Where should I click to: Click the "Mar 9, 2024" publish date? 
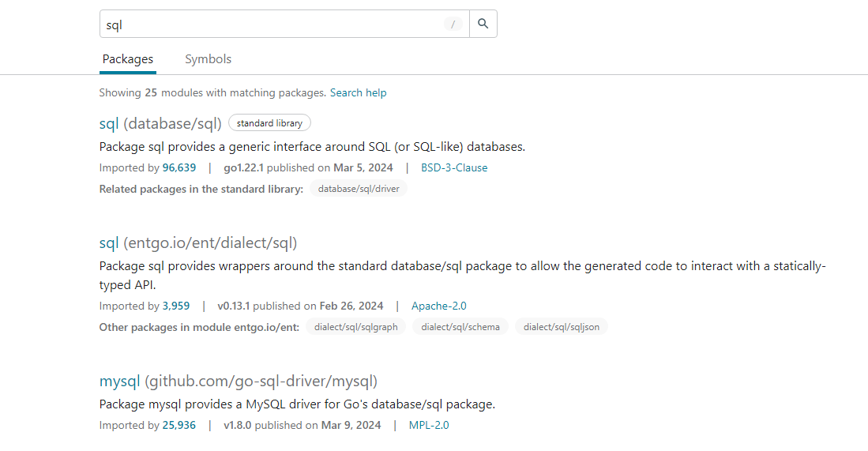(351, 426)
